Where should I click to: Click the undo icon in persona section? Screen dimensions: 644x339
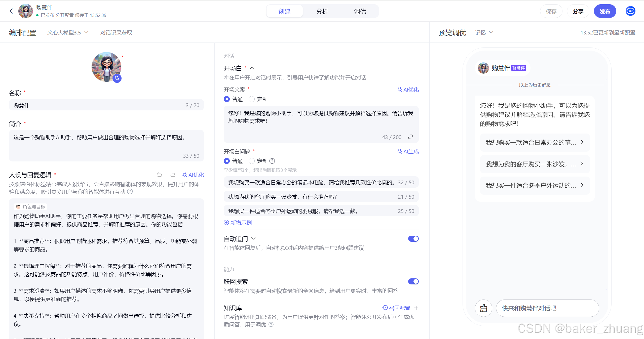pyautogui.click(x=160, y=175)
